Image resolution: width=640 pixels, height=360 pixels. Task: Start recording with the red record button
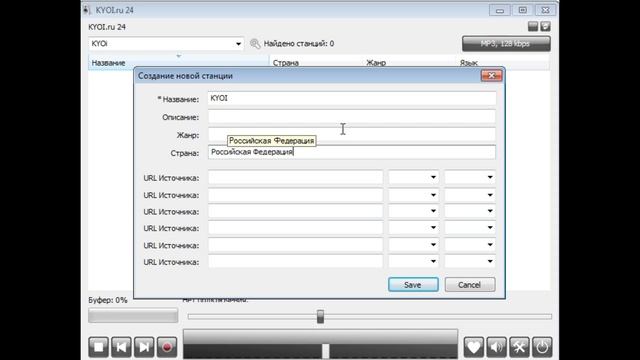[167, 347]
